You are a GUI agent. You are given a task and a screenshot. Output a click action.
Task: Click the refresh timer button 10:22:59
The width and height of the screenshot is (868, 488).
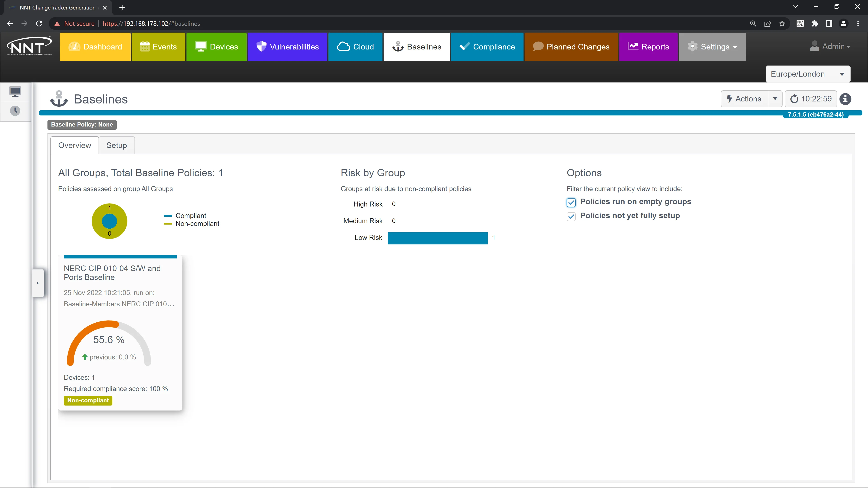coord(811,99)
